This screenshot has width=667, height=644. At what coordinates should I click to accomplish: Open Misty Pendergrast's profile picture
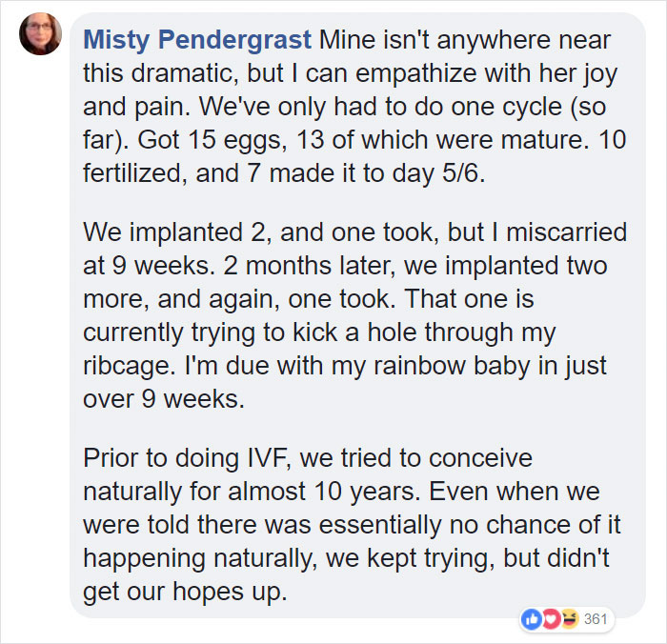pyautogui.click(x=40, y=34)
